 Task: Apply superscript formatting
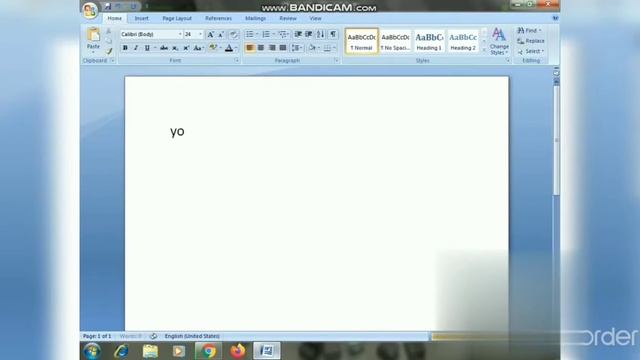(186, 48)
